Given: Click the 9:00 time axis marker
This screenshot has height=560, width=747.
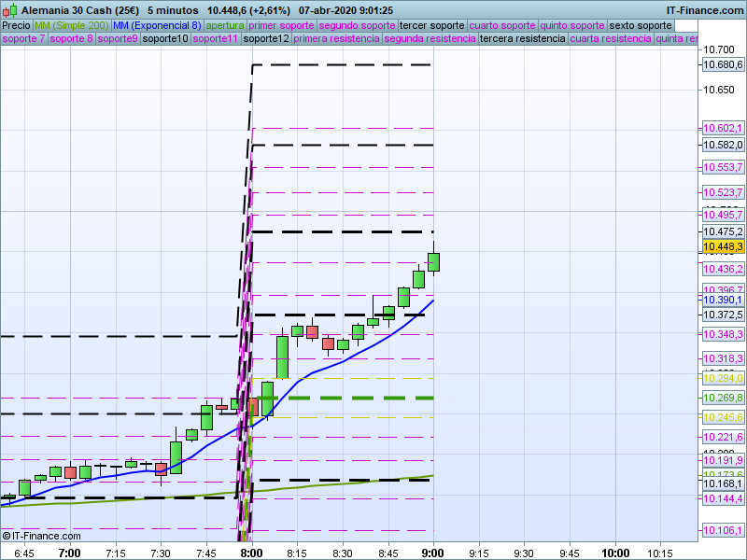Looking at the screenshot, I should (433, 553).
